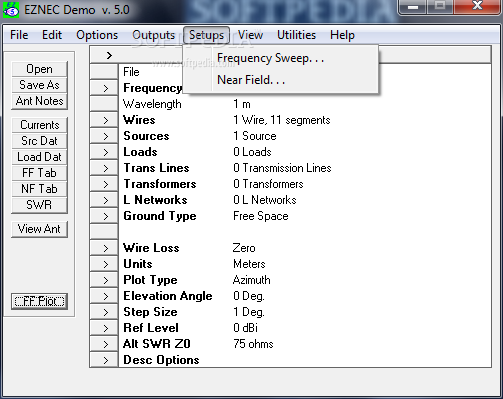Viewport: 503px width, 399px height.
Task: Click the 'Meters' units value
Action: click(249, 264)
